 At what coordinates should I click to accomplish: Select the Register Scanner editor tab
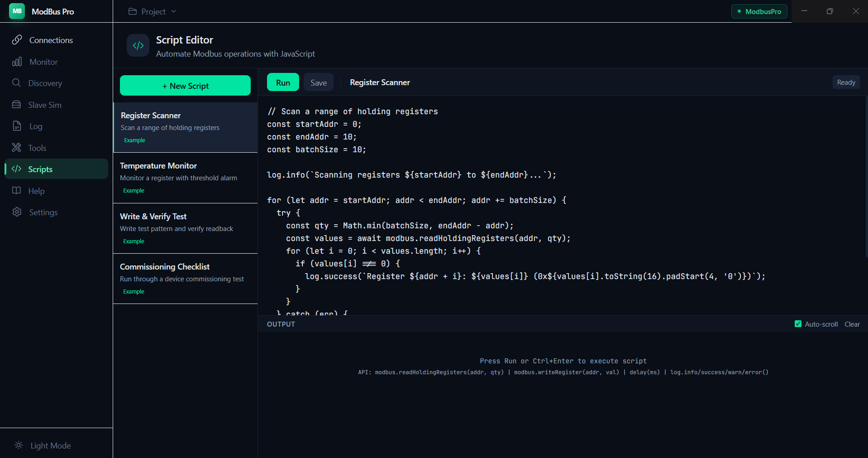pyautogui.click(x=380, y=82)
